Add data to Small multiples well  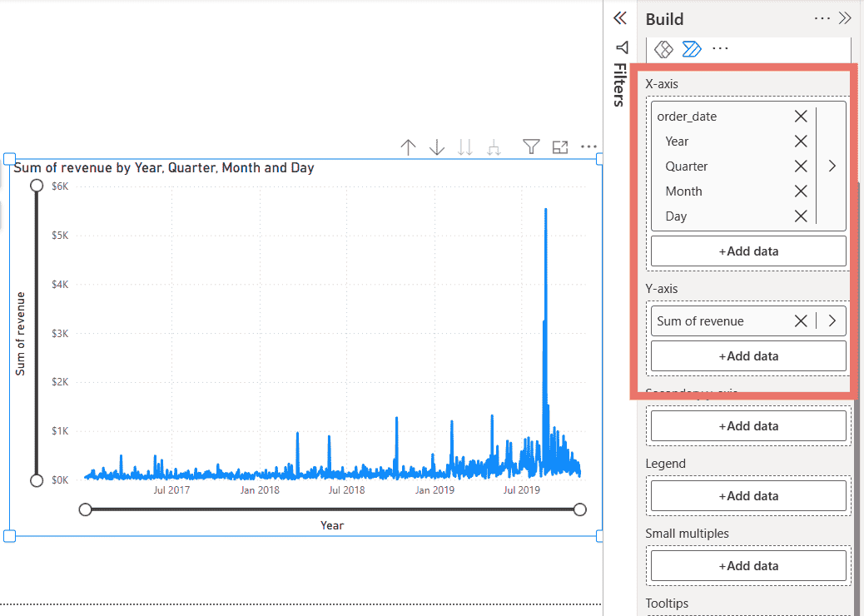[748, 566]
